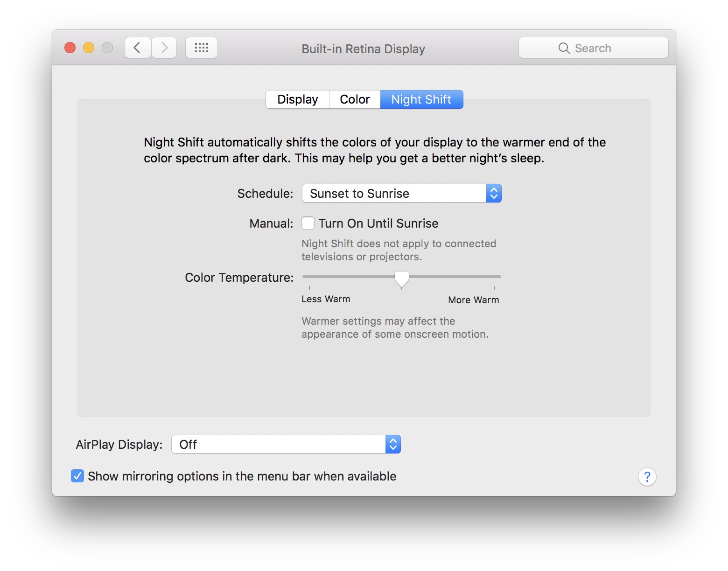Switch to the Color tab
The height and width of the screenshot is (571, 728).
tap(355, 99)
